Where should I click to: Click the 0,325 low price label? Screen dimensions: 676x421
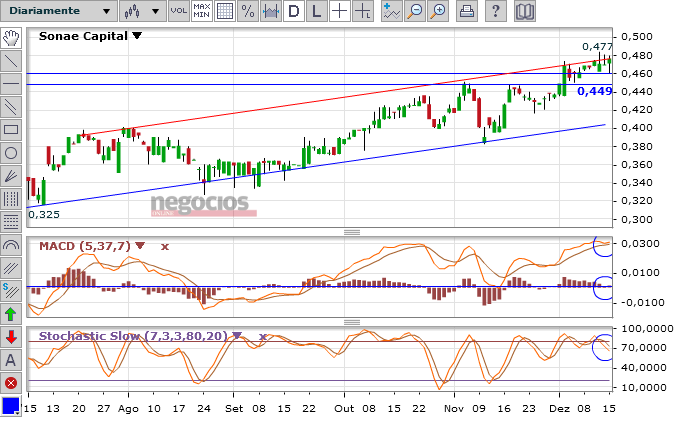pos(44,215)
